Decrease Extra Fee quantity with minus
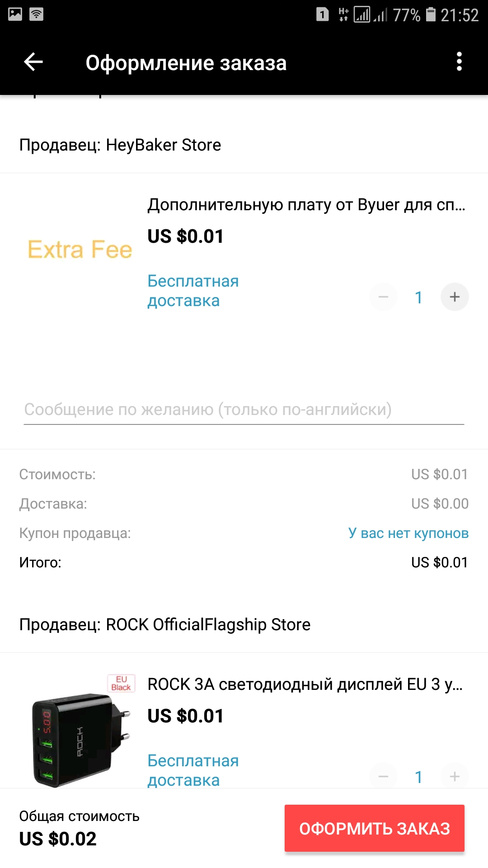488x868 pixels. pos(384,297)
